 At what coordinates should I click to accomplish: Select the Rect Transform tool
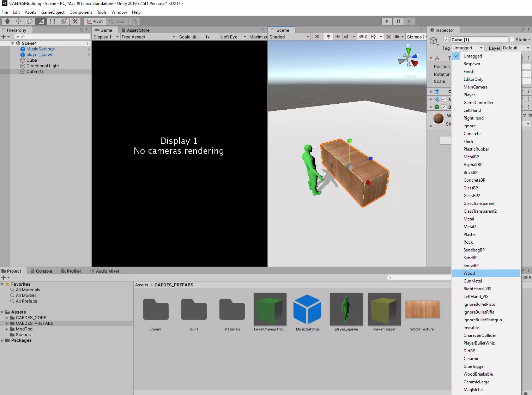tap(53, 21)
